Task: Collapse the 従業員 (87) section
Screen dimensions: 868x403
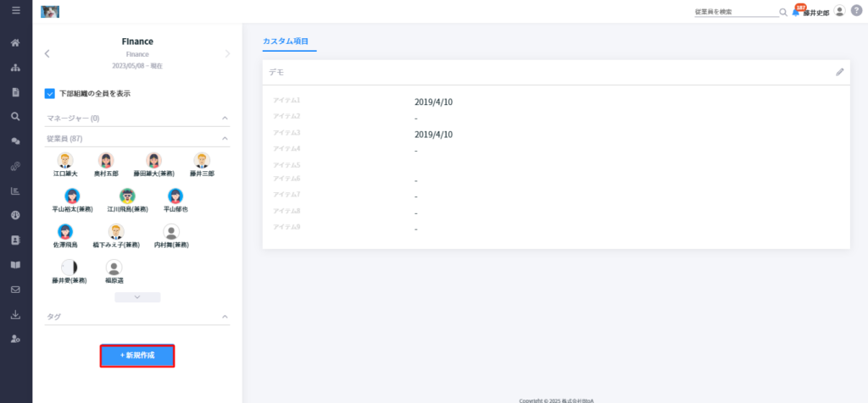Action: point(225,138)
